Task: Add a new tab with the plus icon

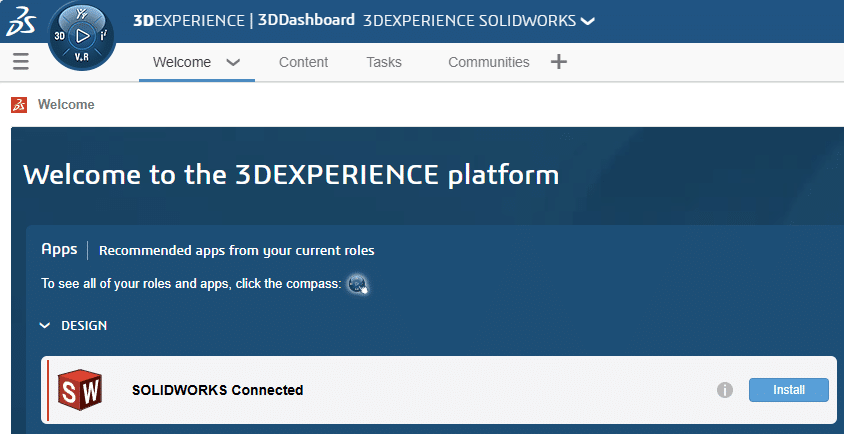Action: (x=559, y=62)
